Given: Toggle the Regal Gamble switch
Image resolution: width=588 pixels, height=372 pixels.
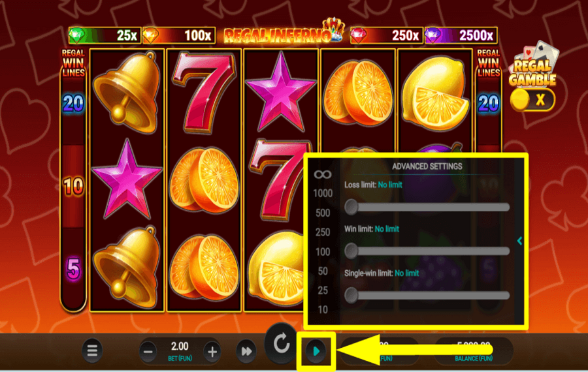Looking at the screenshot, I should pyautogui.click(x=532, y=100).
